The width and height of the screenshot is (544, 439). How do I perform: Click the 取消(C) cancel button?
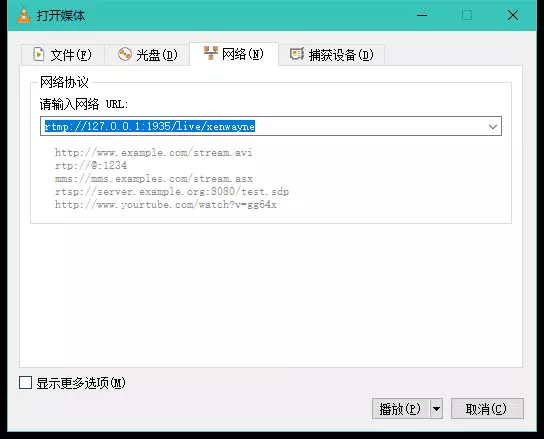click(x=487, y=408)
